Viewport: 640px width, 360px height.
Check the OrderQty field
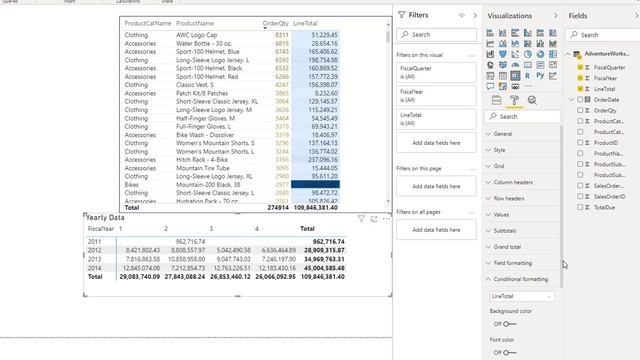point(580,110)
